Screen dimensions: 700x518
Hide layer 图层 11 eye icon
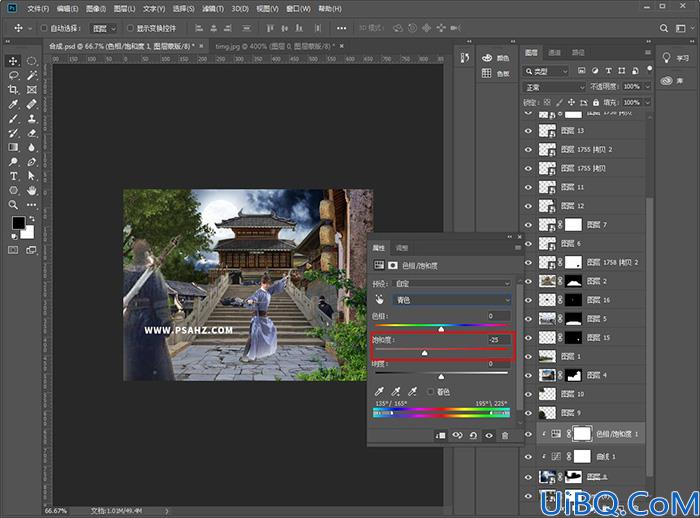529,187
